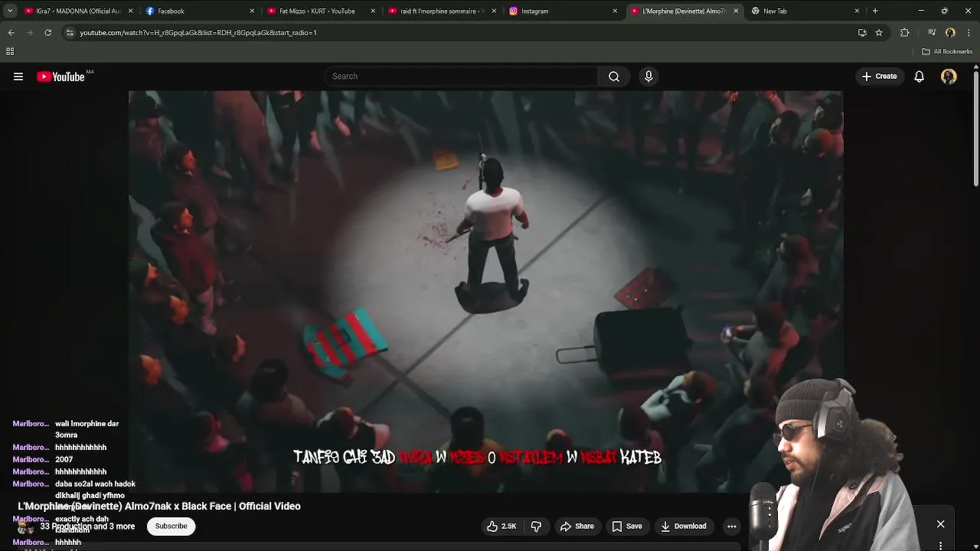Open the All Bookmarks folder
The width and height of the screenshot is (980, 551).
[947, 51]
